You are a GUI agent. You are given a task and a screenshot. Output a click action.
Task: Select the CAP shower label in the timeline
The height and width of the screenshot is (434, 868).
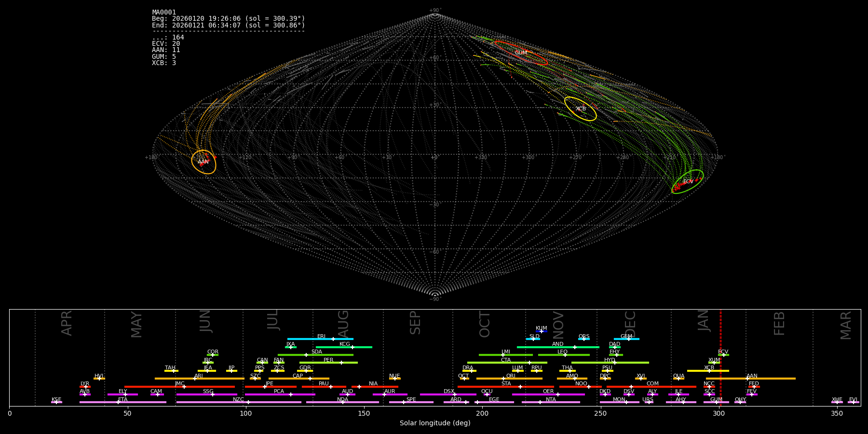click(x=298, y=376)
